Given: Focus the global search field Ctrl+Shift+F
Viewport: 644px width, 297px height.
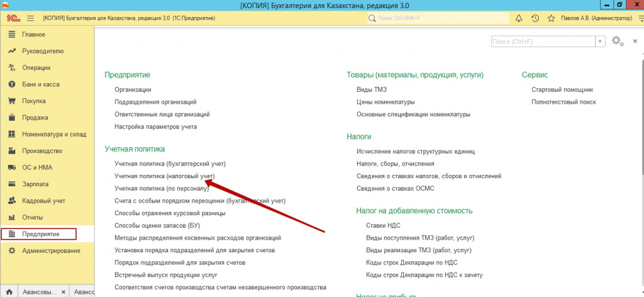Looking at the screenshot, I should [x=438, y=18].
